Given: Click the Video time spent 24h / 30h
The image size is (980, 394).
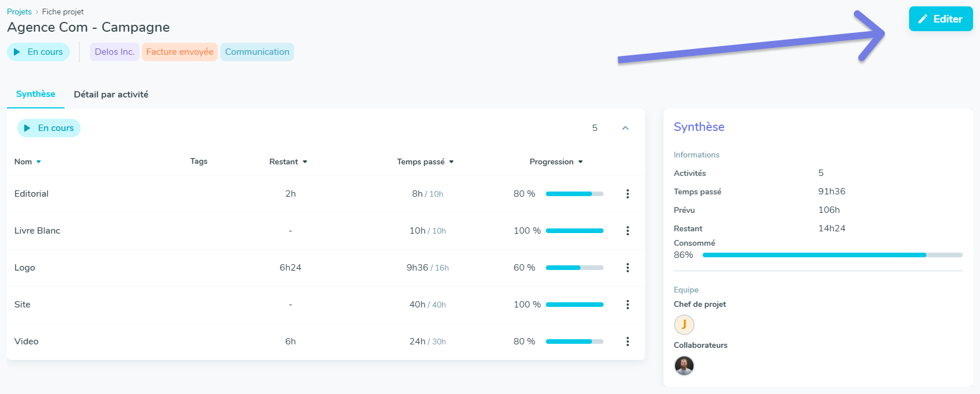Looking at the screenshot, I should click(x=428, y=342).
